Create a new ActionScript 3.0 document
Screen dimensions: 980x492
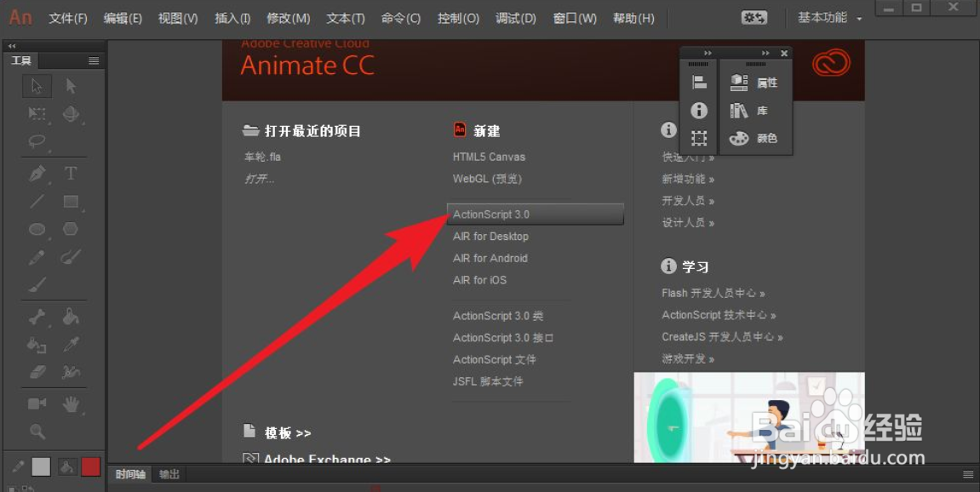coord(535,214)
